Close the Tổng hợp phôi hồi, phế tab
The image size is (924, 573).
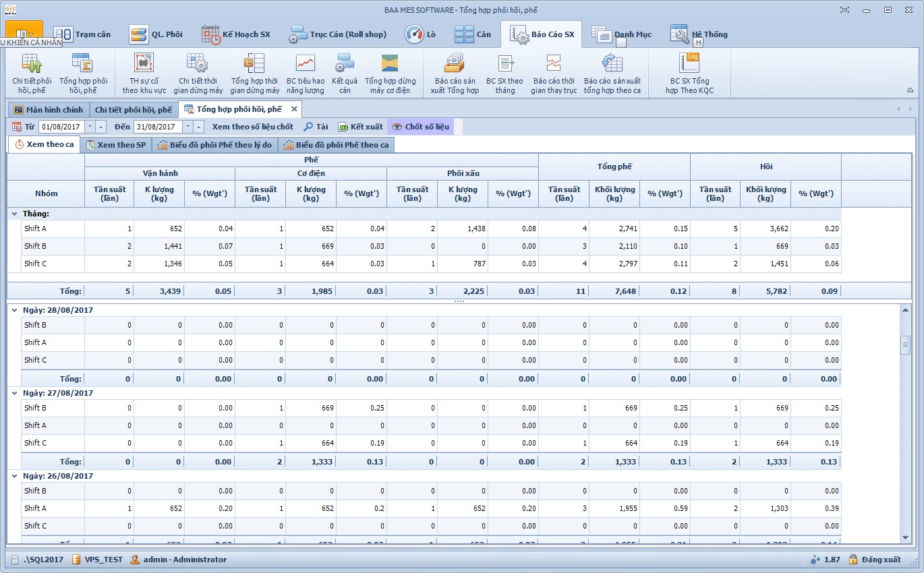click(294, 109)
